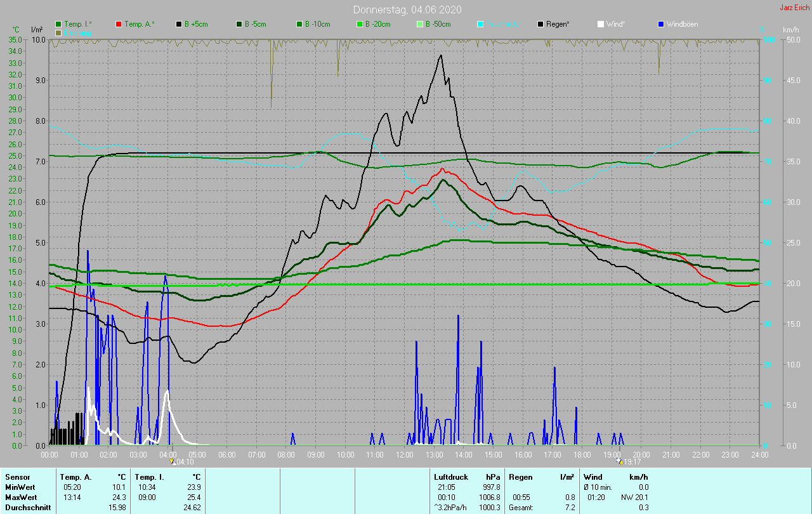The image size is (812, 514).
Task: Click the sunrise marker icon at 04:10
Action: pyautogui.click(x=172, y=462)
